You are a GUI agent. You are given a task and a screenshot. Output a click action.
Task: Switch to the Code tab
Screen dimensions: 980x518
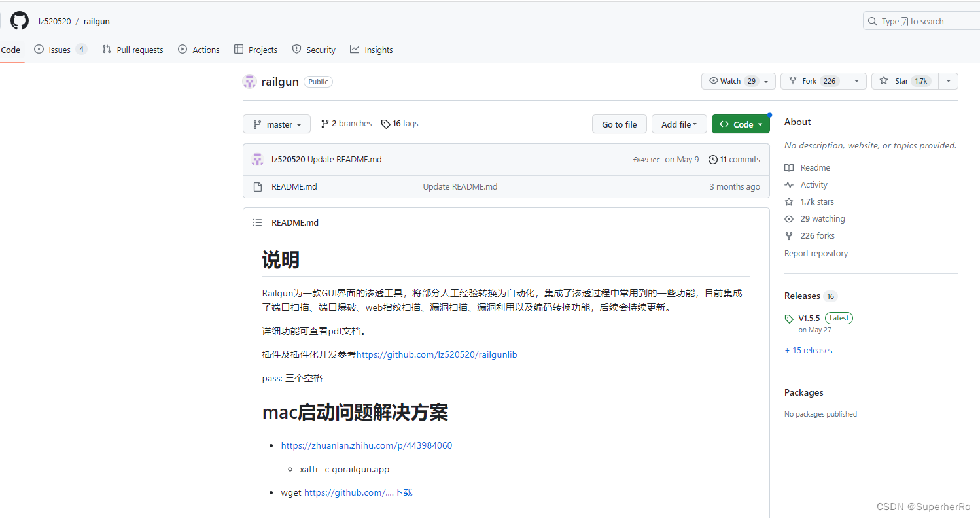pyautogui.click(x=11, y=50)
